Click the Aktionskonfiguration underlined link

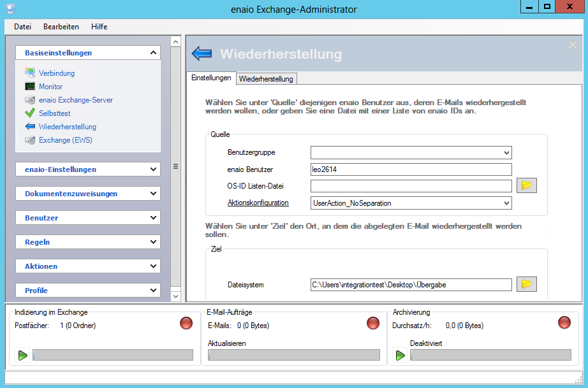pos(258,203)
